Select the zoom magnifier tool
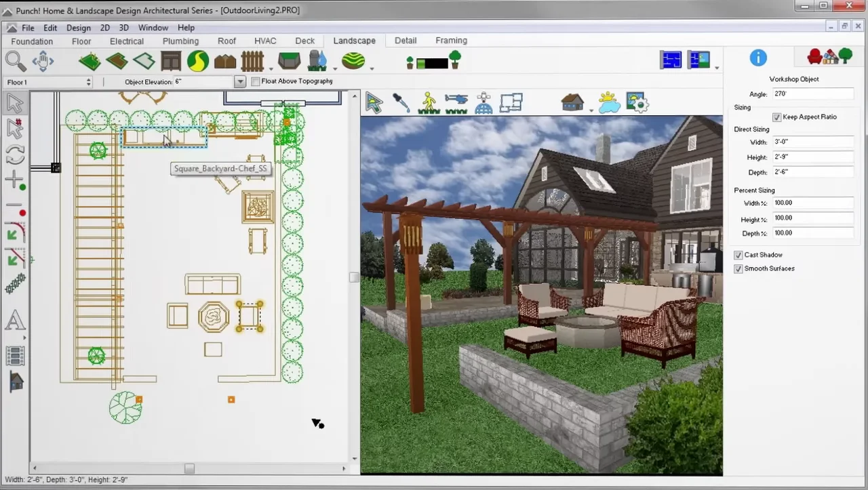Image resolution: width=868 pixels, height=490 pixels. tap(15, 61)
